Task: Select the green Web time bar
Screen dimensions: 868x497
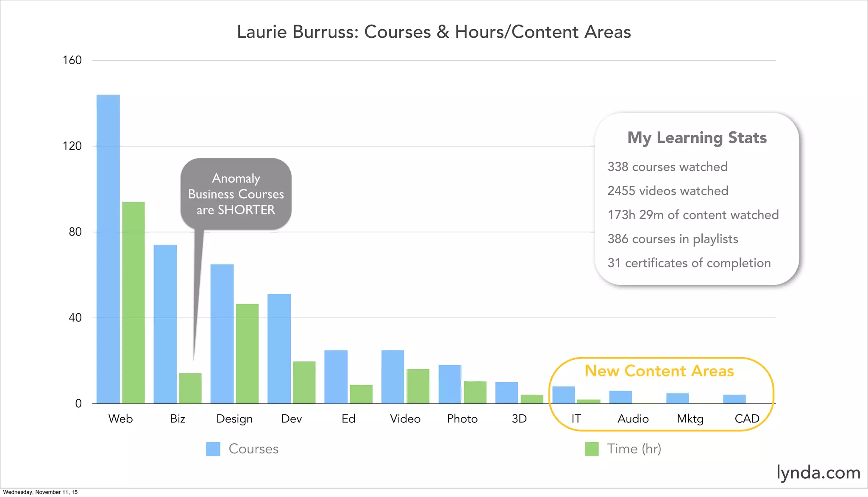Action: coord(134,303)
